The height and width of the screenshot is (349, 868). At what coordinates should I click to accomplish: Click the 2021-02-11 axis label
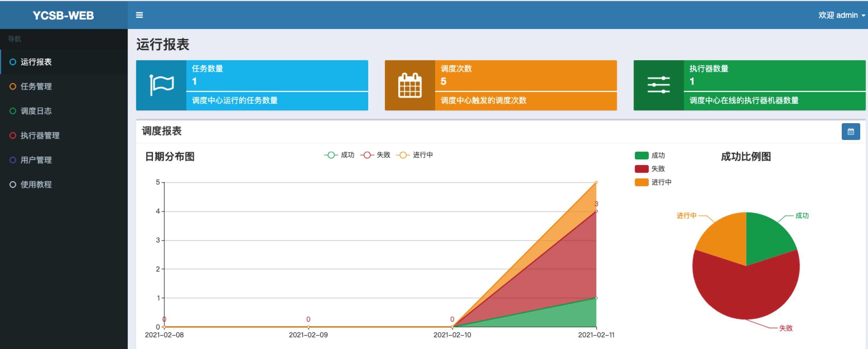(x=596, y=335)
